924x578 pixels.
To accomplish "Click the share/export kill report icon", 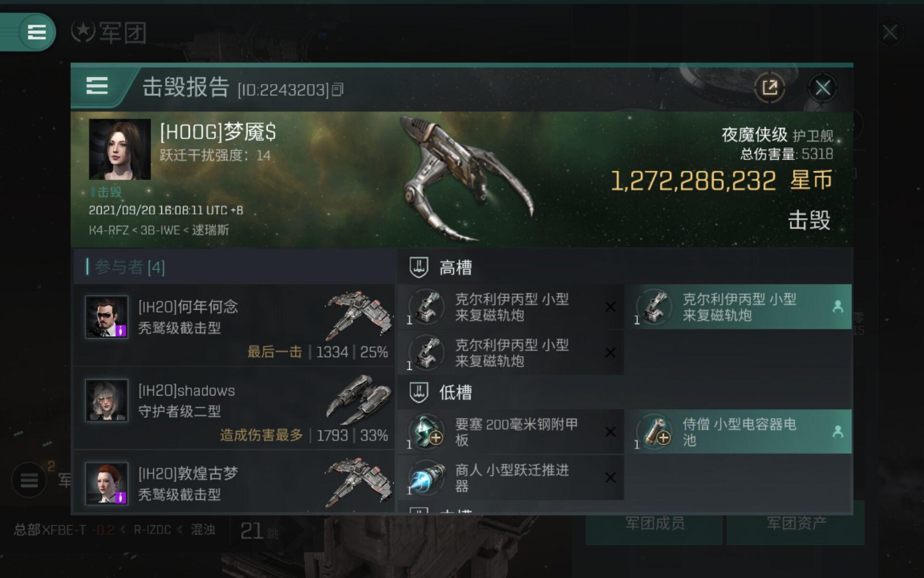I will pos(770,88).
